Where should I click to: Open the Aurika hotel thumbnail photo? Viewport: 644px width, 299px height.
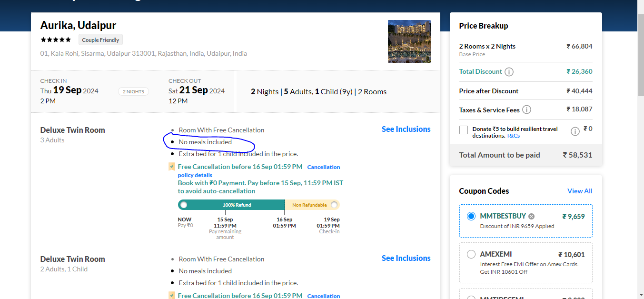coord(409,41)
